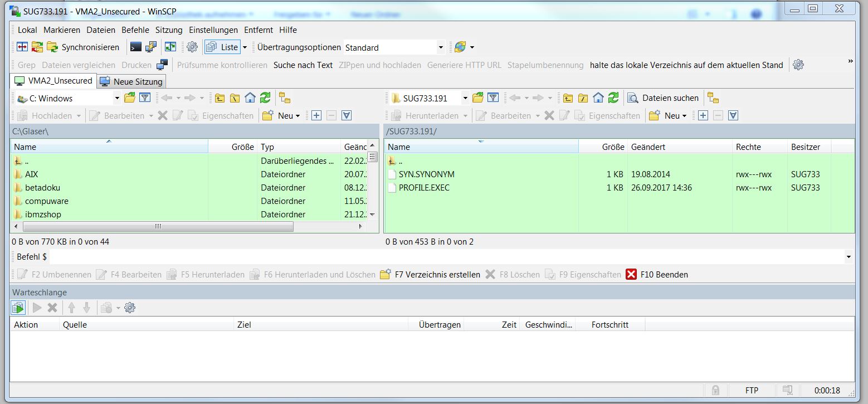868x404 pixels.
Task: Expand the SUG733.191 remote directory dropdown
Action: click(465, 99)
